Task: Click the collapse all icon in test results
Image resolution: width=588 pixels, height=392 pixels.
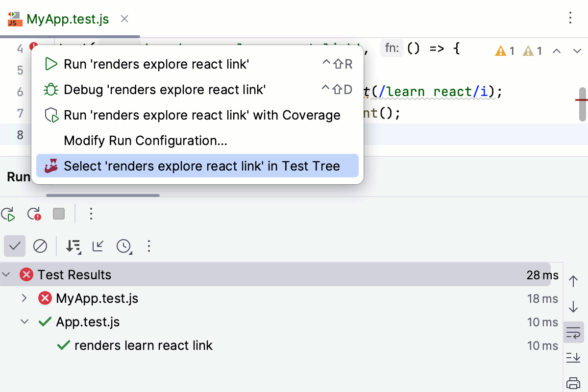Action: pyautogui.click(x=98, y=246)
